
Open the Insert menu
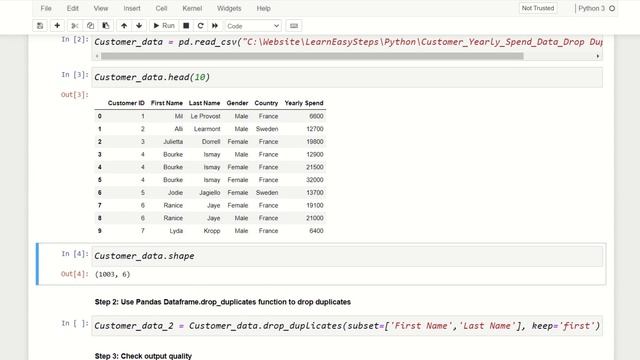tap(132, 8)
